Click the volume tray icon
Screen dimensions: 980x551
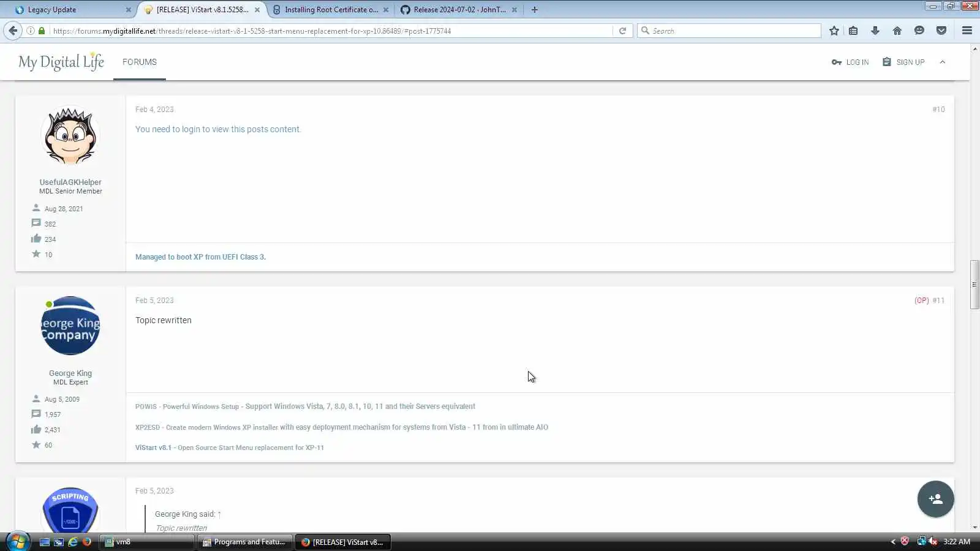[x=933, y=541]
